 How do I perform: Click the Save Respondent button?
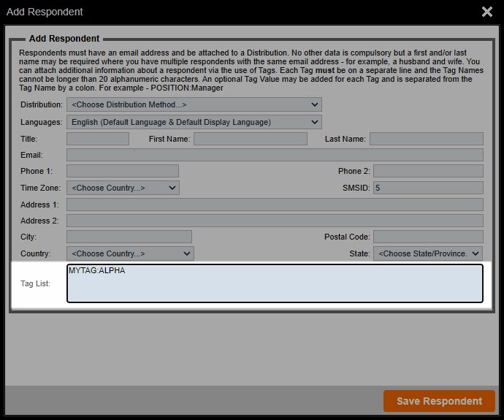coord(439,401)
